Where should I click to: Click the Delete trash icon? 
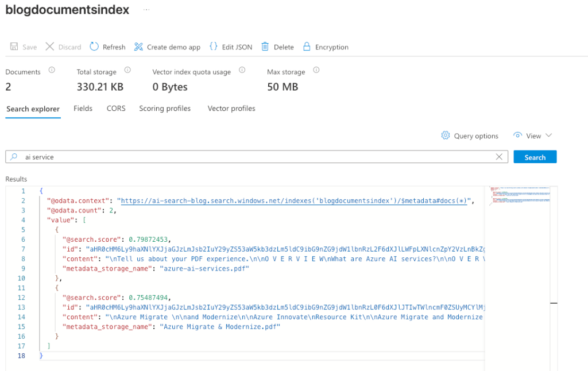tap(265, 47)
